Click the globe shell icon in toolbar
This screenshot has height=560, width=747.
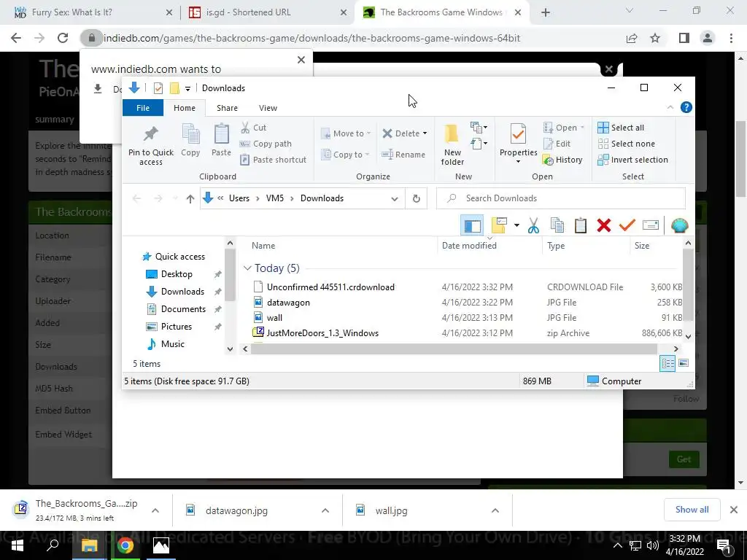click(679, 225)
